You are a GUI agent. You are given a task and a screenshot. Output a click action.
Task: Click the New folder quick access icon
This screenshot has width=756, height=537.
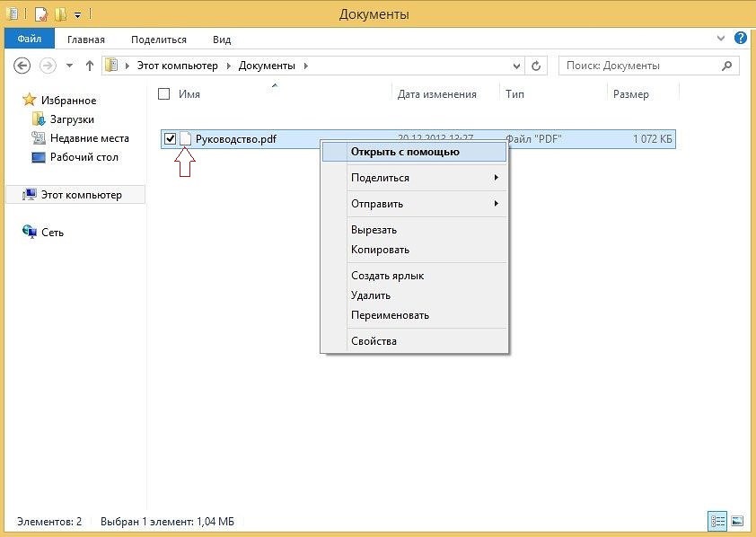click(x=61, y=14)
